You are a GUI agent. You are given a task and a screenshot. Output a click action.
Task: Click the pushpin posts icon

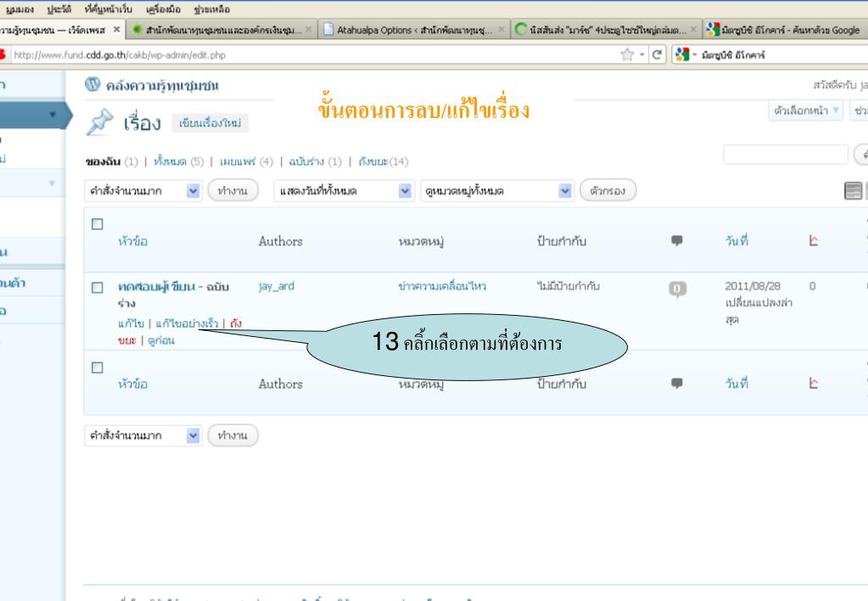[99, 122]
